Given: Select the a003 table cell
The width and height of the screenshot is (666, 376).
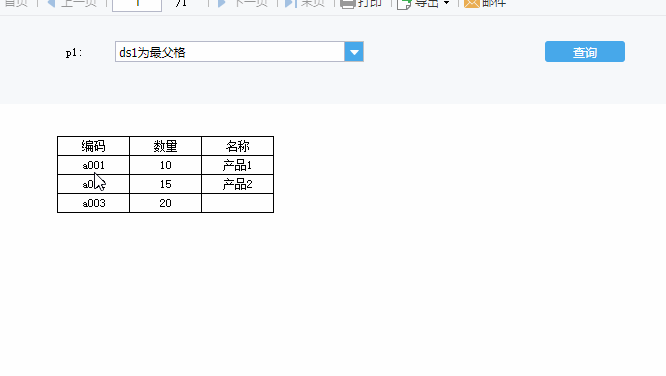Looking at the screenshot, I should (x=93, y=203).
